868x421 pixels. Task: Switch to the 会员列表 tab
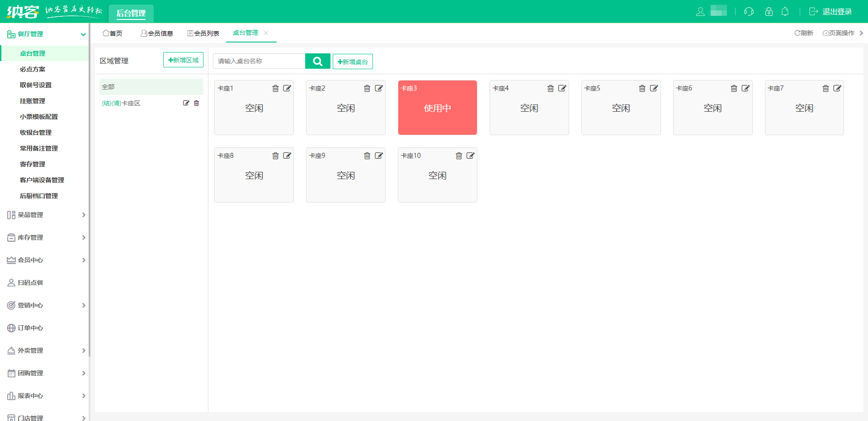click(203, 33)
